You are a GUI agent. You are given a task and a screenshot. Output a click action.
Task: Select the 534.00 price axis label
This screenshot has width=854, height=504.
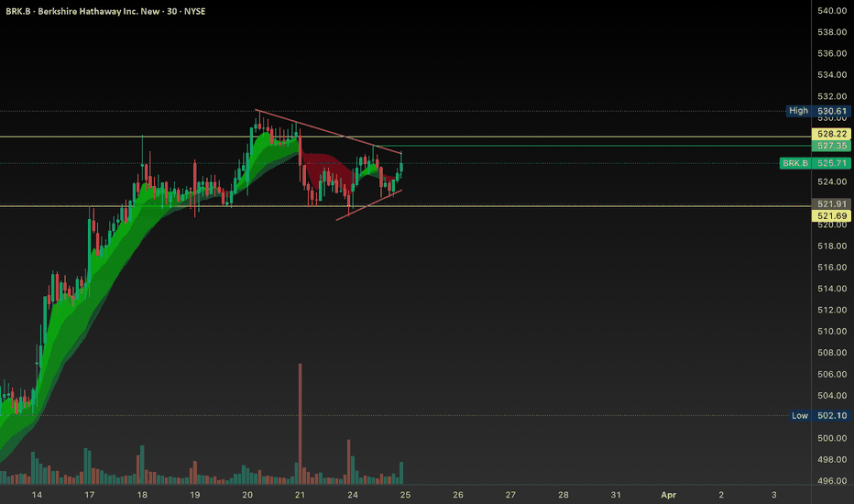832,74
